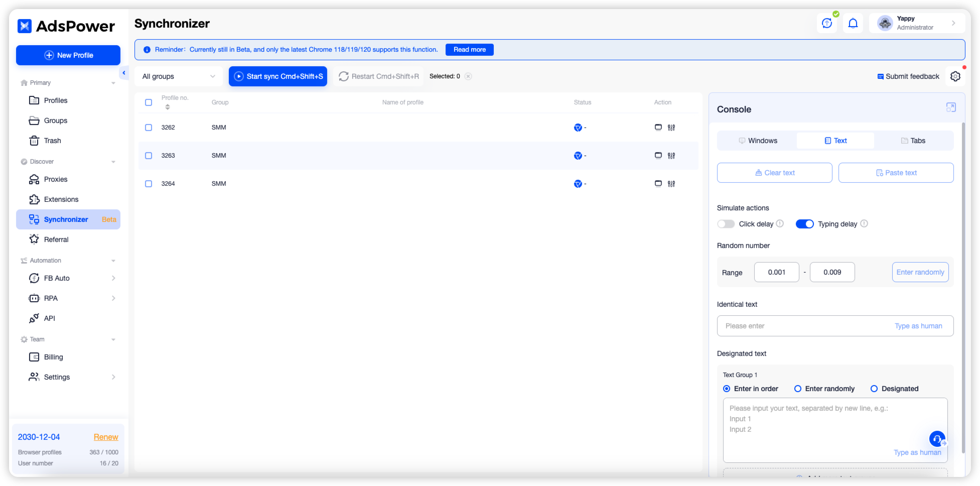Click the browser status icon for profile 3264
980x486 pixels.
pos(578,184)
